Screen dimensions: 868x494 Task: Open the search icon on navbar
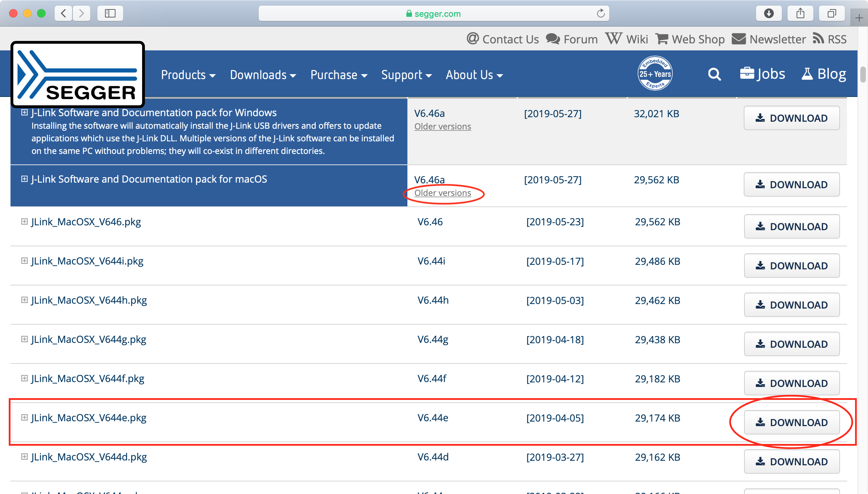point(715,75)
